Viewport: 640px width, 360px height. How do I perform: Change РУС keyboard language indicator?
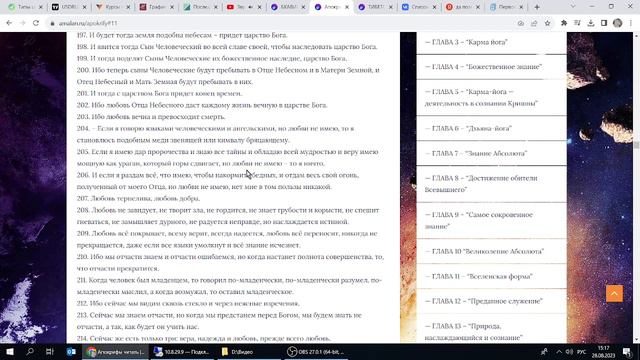(582, 351)
